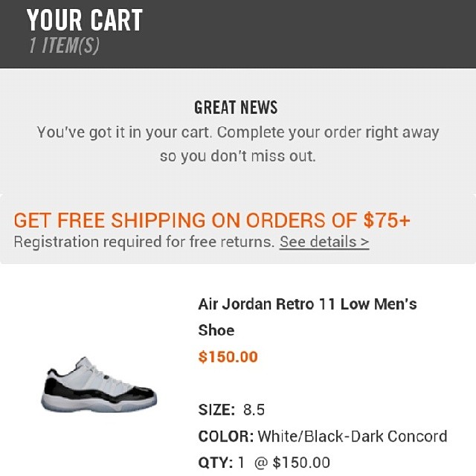The height and width of the screenshot is (476, 476).
Task: Click the Air Jordan shoe thumbnail
Action: (99, 385)
